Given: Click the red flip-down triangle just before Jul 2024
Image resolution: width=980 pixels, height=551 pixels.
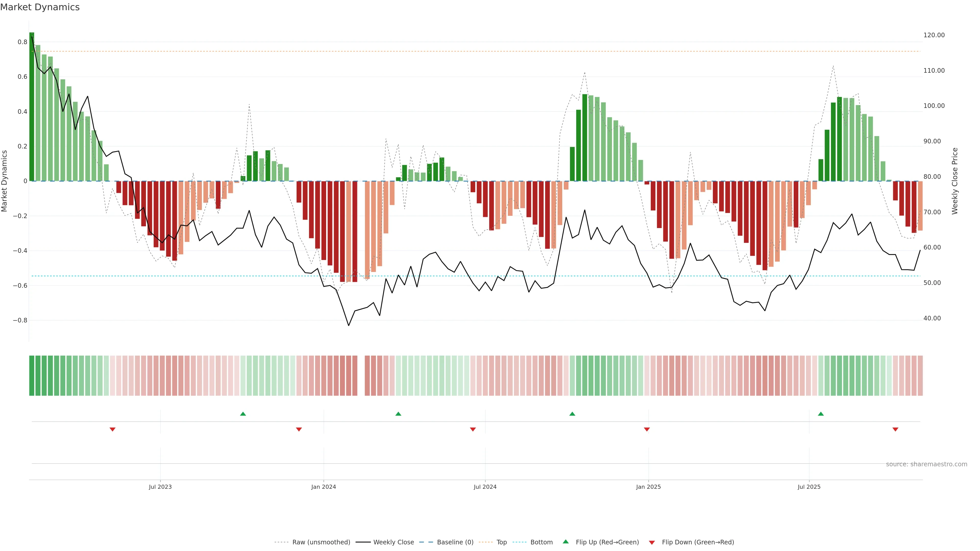Looking at the screenshot, I should click(473, 429).
